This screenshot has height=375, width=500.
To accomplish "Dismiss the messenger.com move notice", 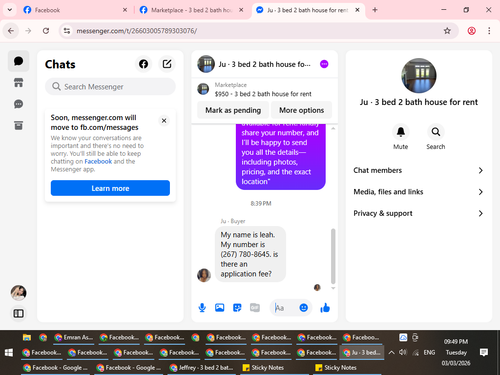I will [x=164, y=121].
